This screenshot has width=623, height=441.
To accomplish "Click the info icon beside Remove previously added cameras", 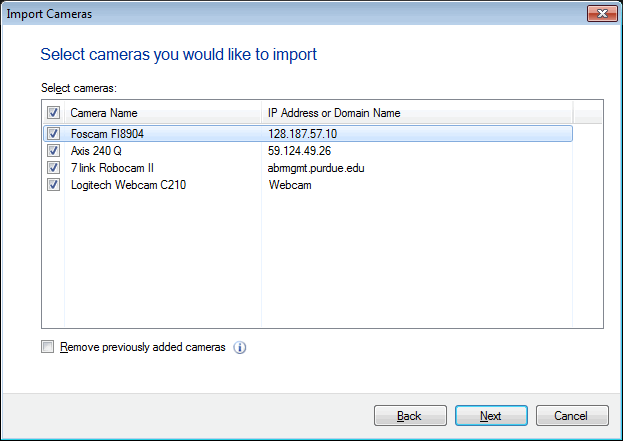I will [240, 348].
